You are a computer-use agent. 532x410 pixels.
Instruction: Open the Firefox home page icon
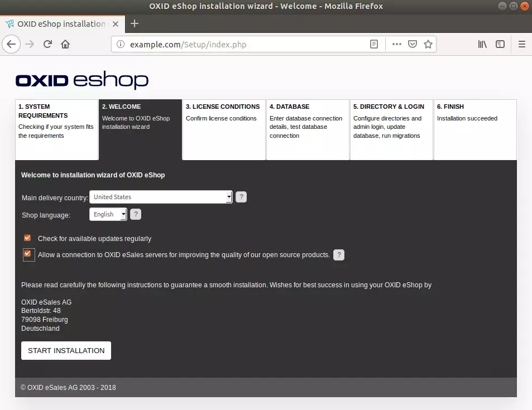(x=65, y=44)
